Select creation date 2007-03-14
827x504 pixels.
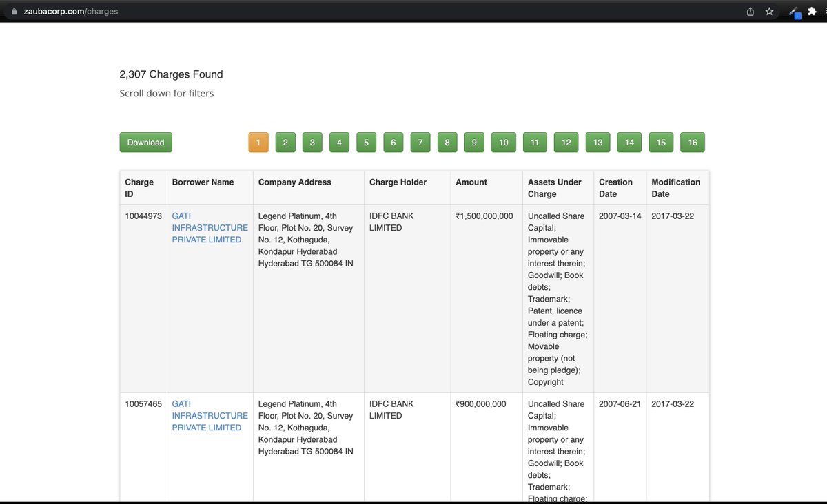[620, 216]
